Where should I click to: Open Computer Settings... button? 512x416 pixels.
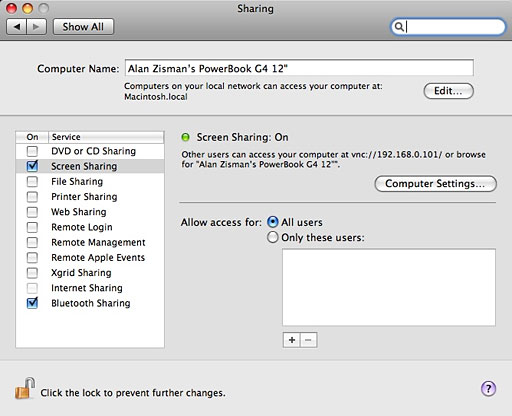pyautogui.click(x=435, y=184)
